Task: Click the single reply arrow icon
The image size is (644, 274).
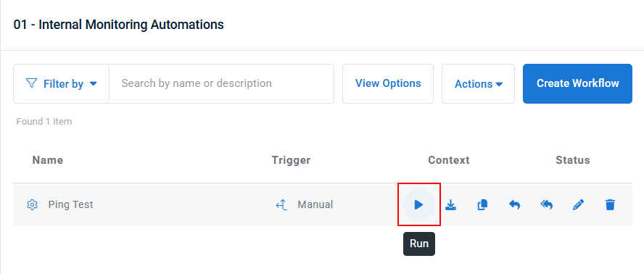Action: pos(514,204)
